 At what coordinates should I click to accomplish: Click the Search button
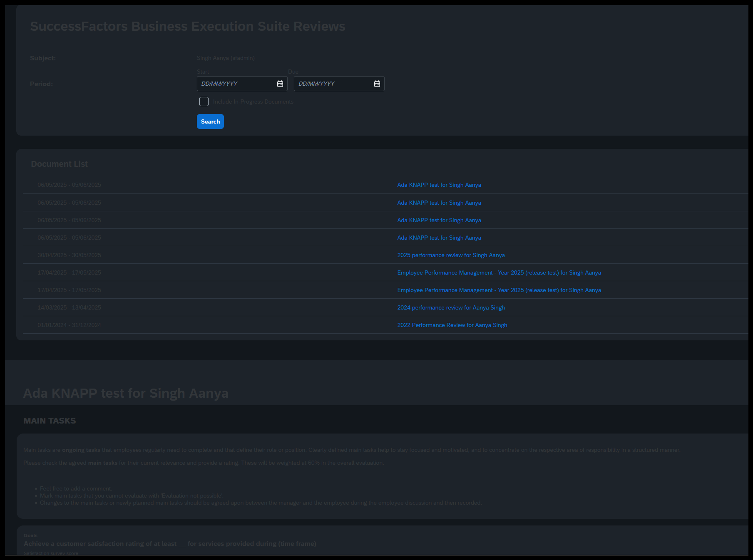(x=210, y=121)
